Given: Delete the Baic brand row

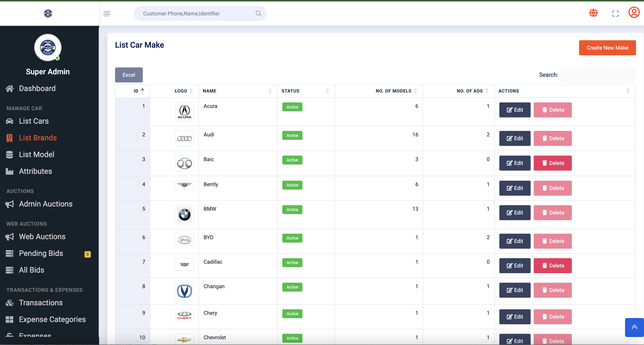Looking at the screenshot, I should tap(552, 163).
